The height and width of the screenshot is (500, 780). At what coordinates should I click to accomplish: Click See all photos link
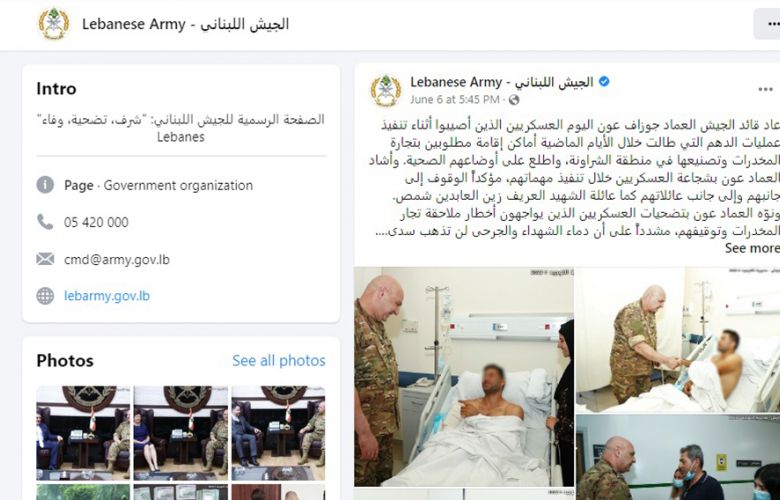pos(279,361)
